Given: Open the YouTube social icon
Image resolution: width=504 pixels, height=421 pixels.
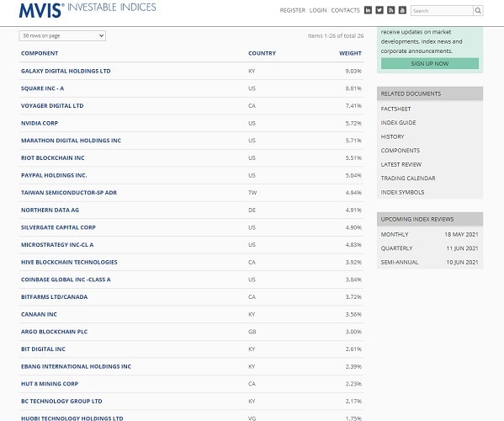Looking at the screenshot, I should tap(402, 10).
